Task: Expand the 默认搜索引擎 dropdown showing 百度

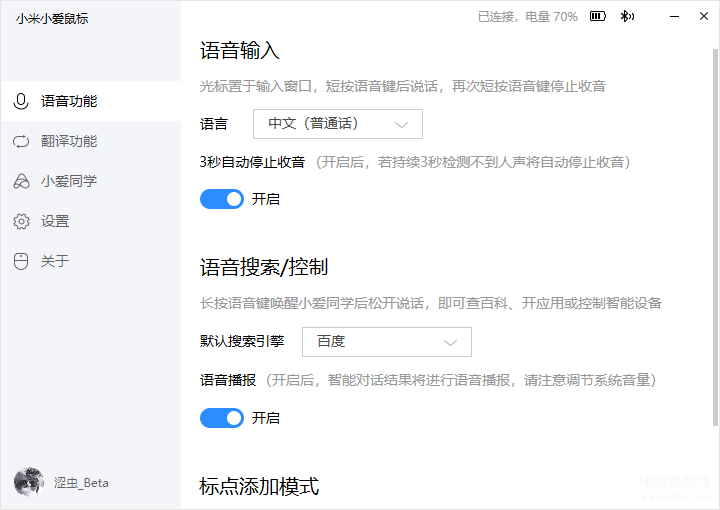Action: 387,342
